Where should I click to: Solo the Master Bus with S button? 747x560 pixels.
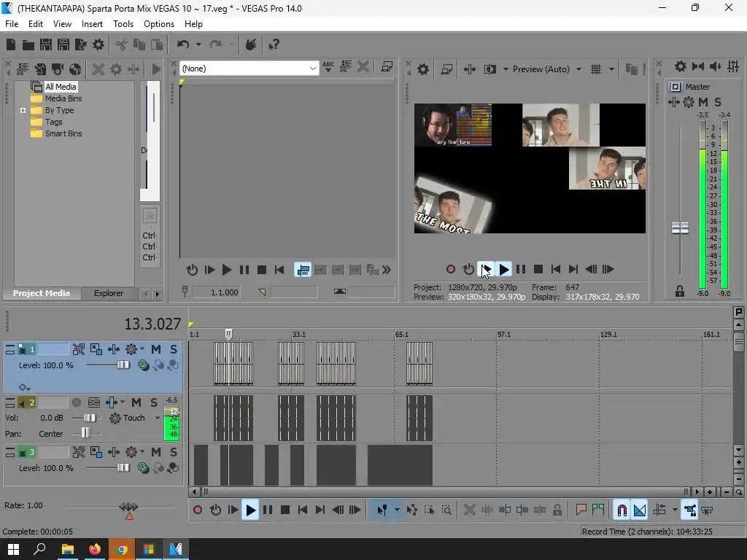(x=718, y=102)
